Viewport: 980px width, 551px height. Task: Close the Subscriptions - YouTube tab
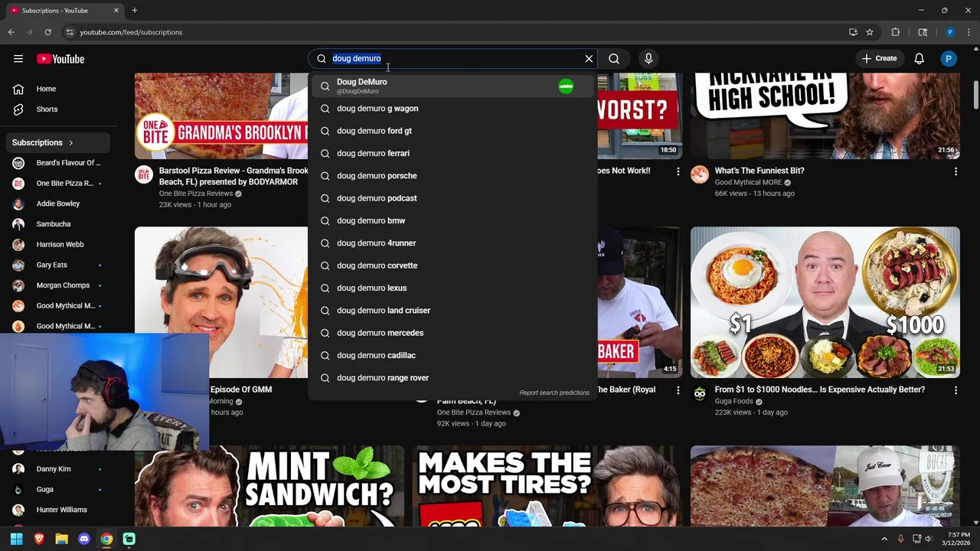pos(116,11)
